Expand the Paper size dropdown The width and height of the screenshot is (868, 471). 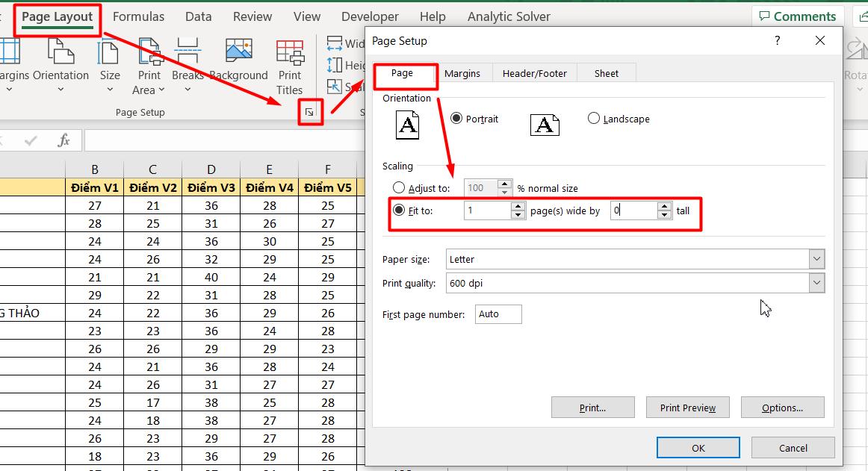pos(816,259)
